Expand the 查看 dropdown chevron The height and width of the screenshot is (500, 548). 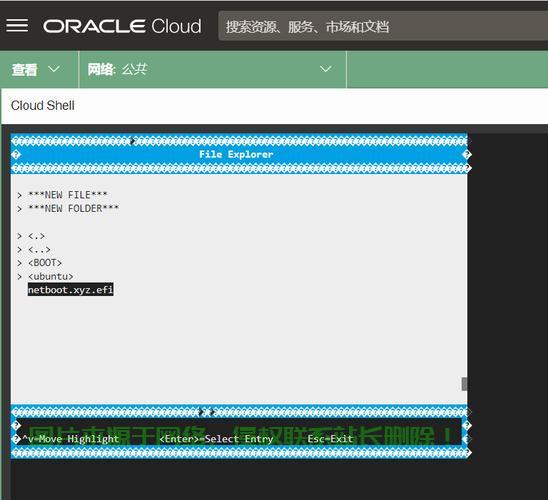(54, 69)
